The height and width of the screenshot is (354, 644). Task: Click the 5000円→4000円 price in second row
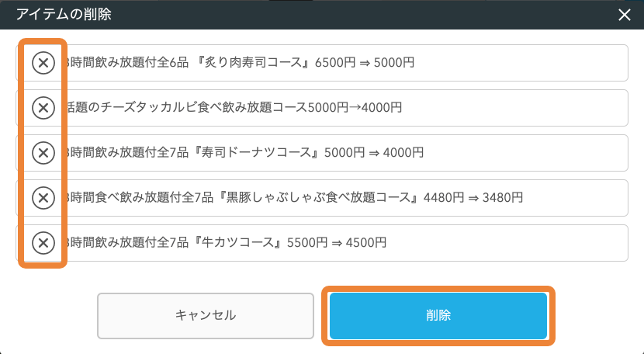[355, 108]
